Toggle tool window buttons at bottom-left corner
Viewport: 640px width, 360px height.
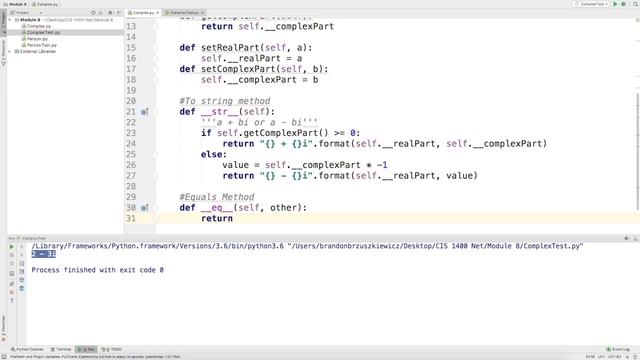(3, 357)
